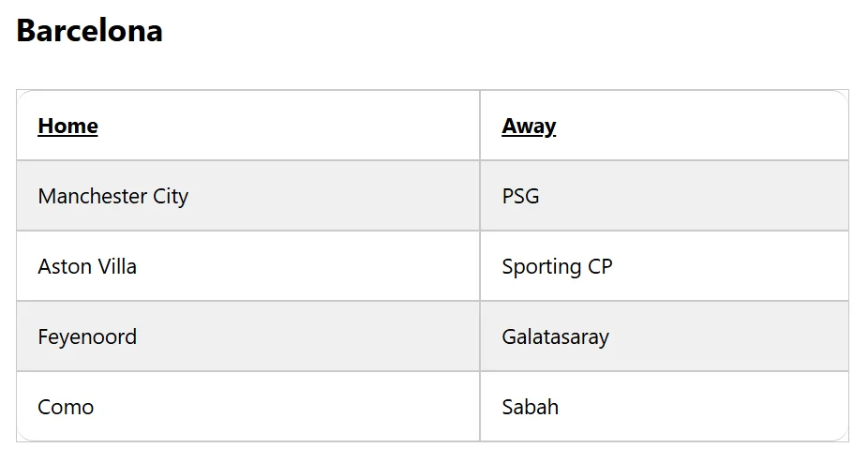Image resolution: width=868 pixels, height=463 pixels.
Task: Click blank area in Home header cell
Action: [x=288, y=126]
